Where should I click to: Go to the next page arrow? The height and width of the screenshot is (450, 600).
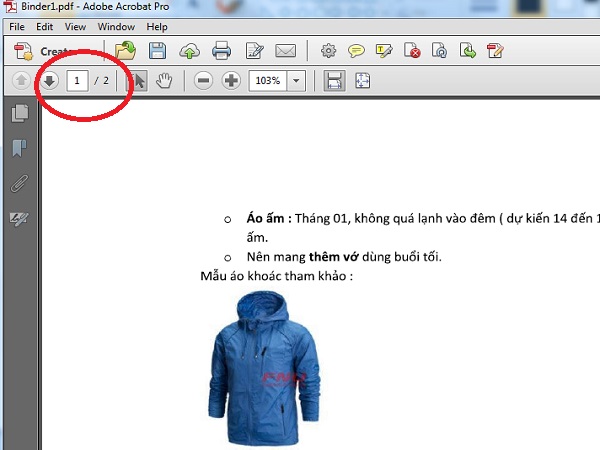(49, 81)
